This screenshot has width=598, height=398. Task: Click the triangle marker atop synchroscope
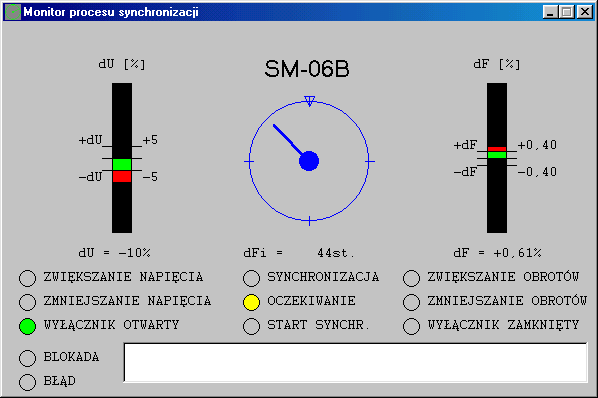click(309, 101)
